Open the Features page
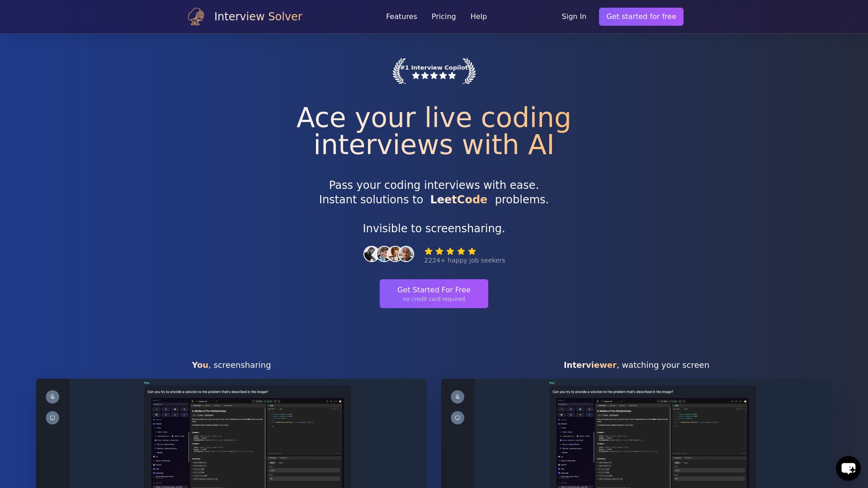The height and width of the screenshot is (488, 868). (401, 16)
